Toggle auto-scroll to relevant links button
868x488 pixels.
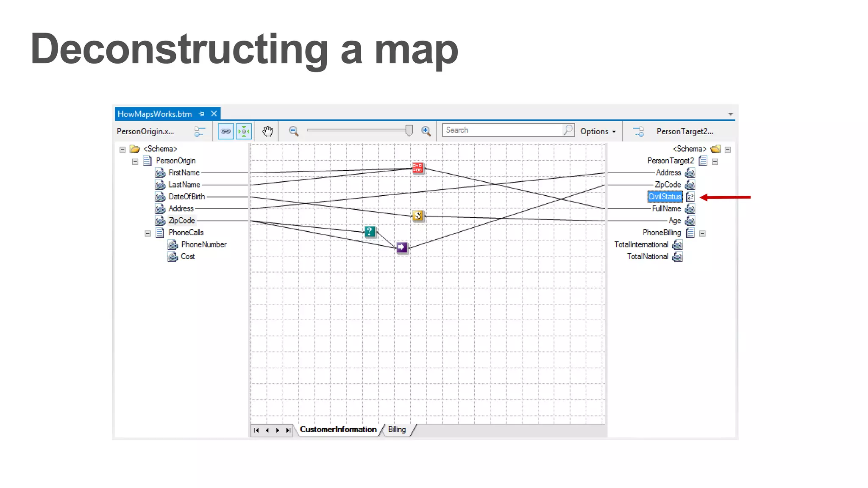pos(244,131)
